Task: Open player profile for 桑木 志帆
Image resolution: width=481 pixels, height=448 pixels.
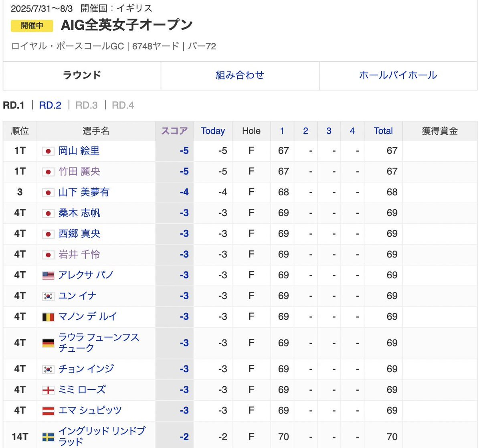Action: click(79, 213)
